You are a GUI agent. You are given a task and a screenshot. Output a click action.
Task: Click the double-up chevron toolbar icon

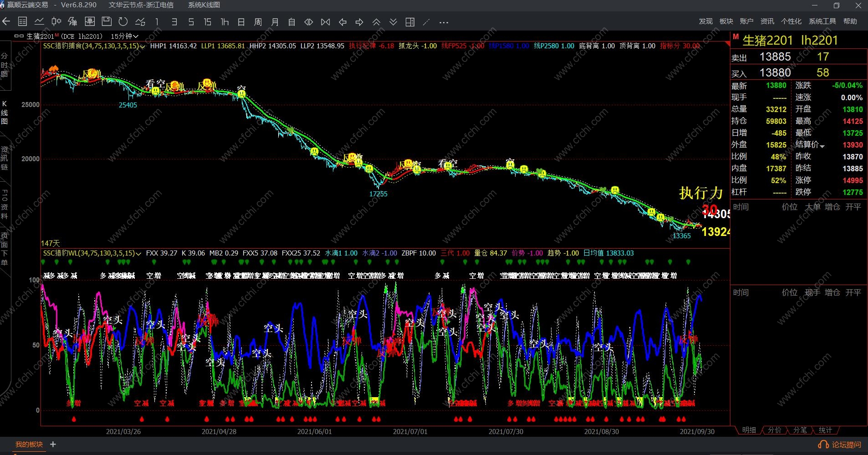tap(376, 22)
